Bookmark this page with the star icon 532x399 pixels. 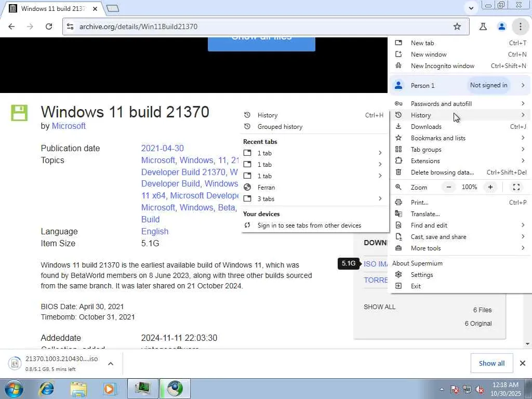(457, 26)
